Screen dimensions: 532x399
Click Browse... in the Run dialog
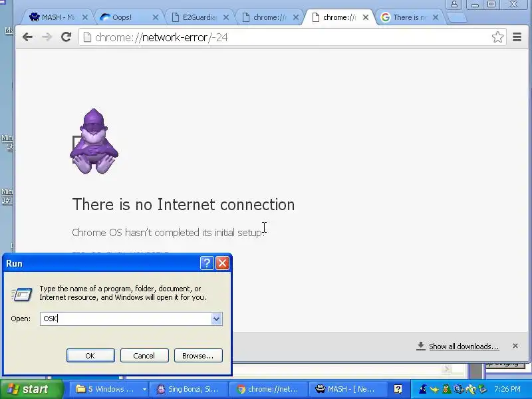click(198, 356)
